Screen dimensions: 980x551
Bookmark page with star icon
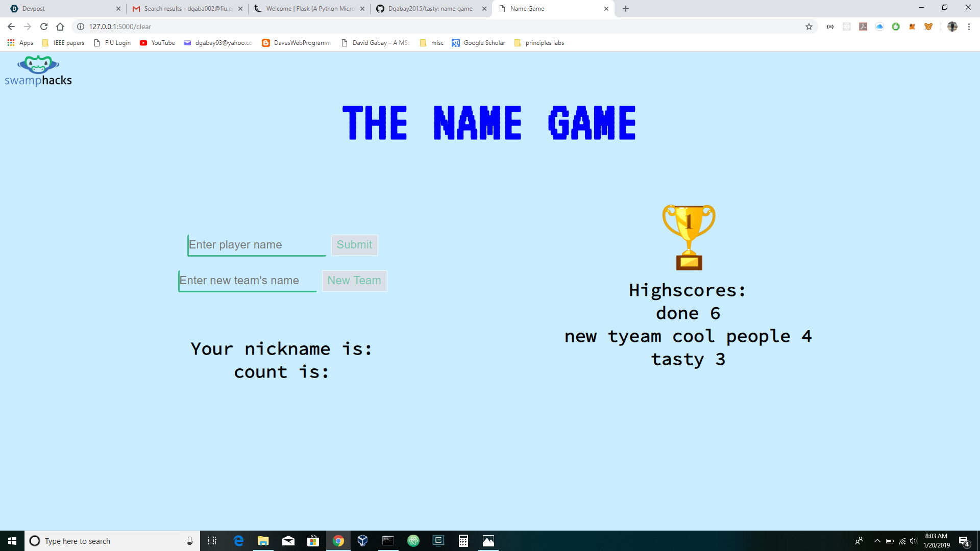[809, 27]
